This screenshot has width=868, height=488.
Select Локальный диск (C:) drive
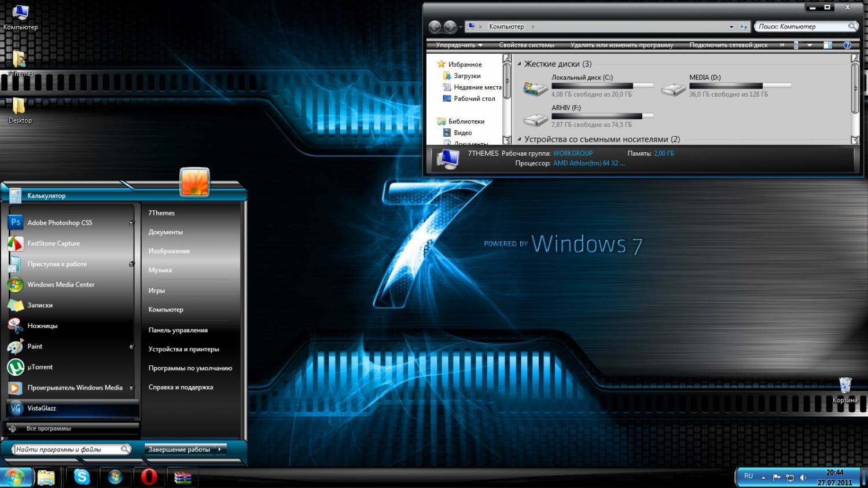coord(589,86)
